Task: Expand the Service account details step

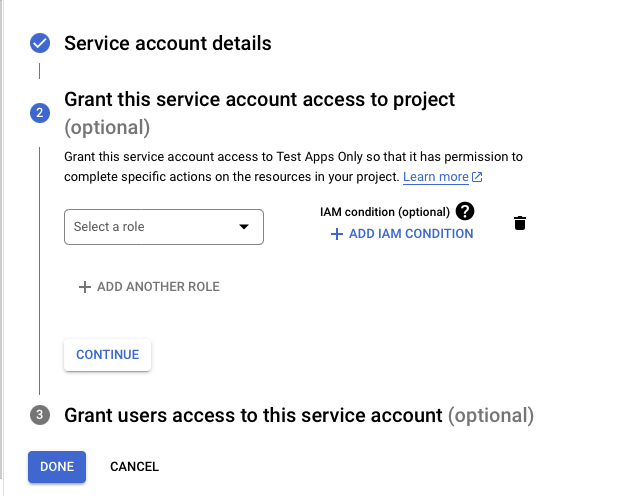Action: coord(168,43)
